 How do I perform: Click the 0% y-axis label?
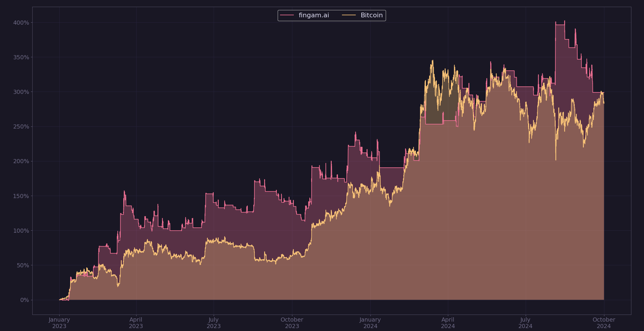point(24,300)
